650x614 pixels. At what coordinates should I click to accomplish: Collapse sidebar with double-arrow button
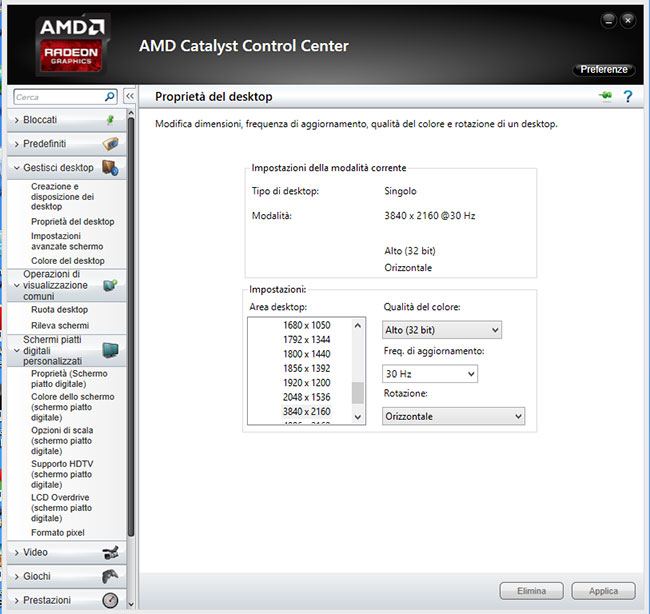click(x=130, y=97)
